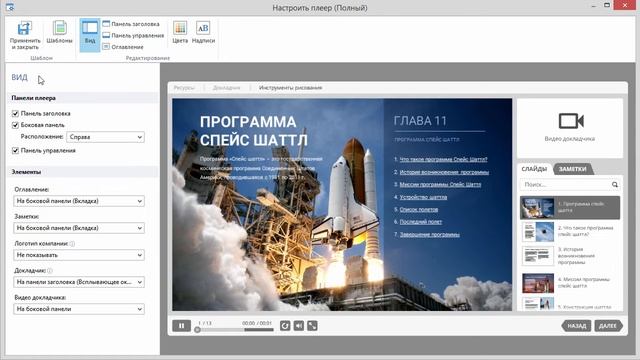Click Apply and Close (Применить и закрыть) icon

24,29
